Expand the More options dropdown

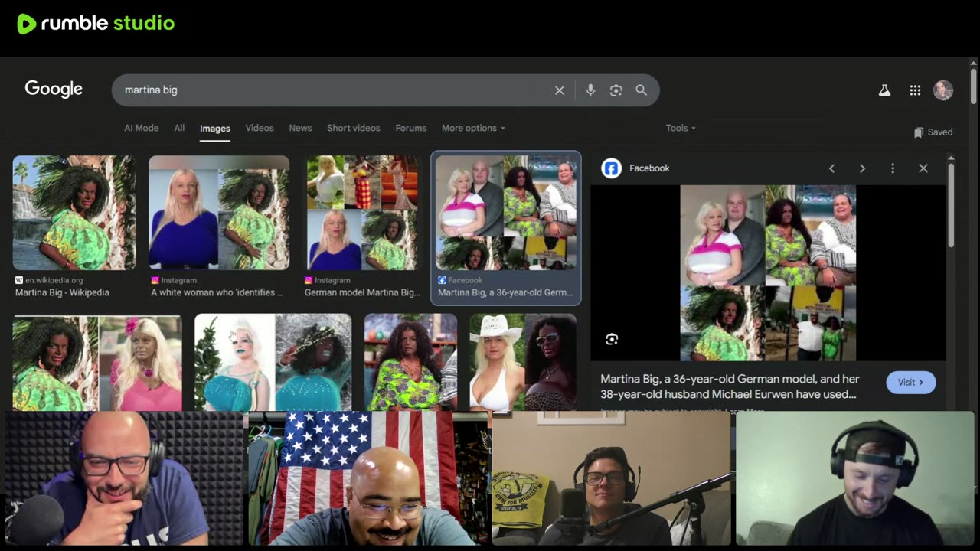(x=473, y=128)
